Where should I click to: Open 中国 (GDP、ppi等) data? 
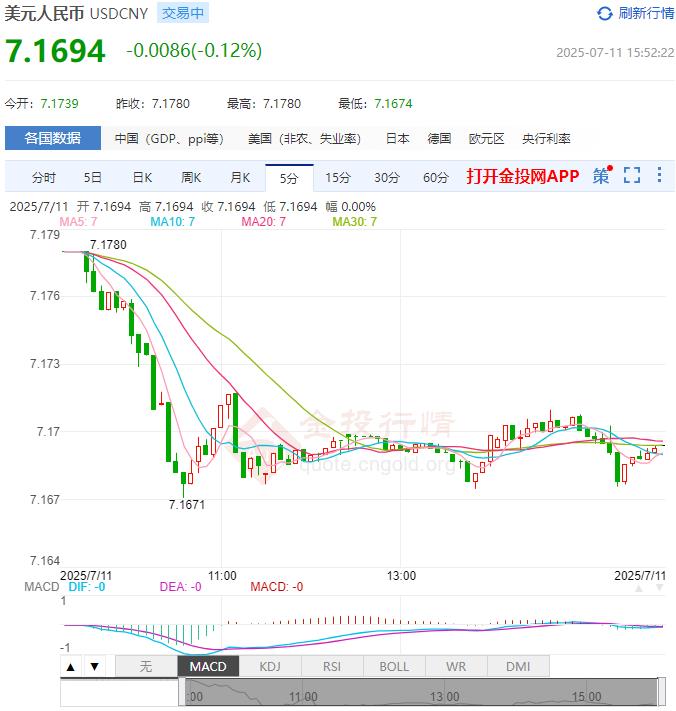(x=169, y=138)
